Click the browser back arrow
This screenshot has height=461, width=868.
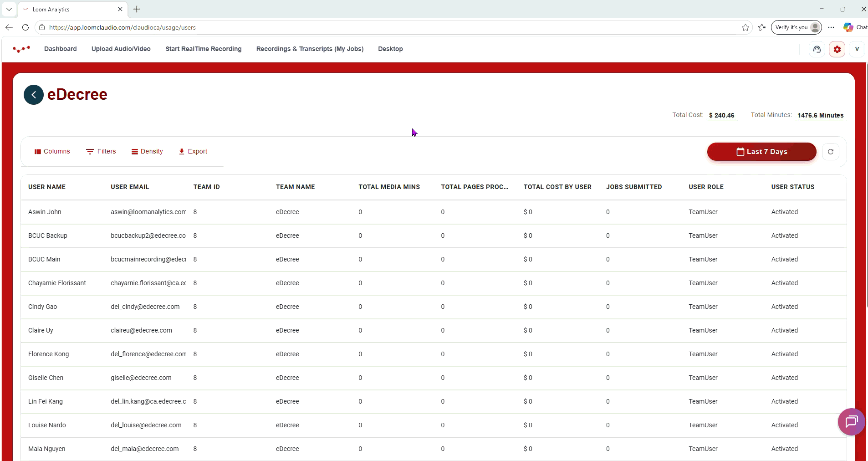click(x=9, y=27)
